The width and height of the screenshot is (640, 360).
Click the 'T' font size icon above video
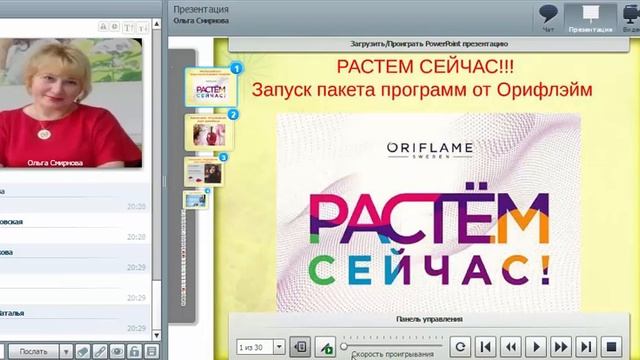tap(128, 27)
